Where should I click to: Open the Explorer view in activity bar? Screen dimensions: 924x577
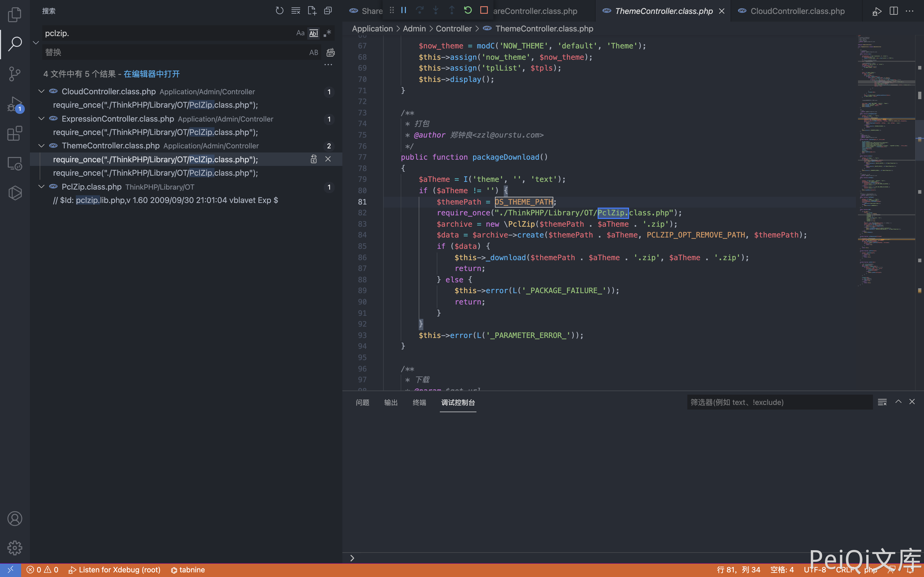pyautogui.click(x=14, y=14)
